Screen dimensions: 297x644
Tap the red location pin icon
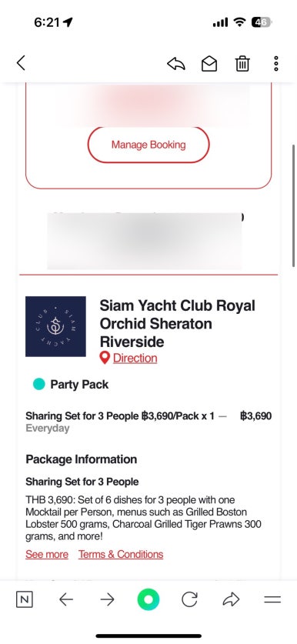click(x=105, y=358)
